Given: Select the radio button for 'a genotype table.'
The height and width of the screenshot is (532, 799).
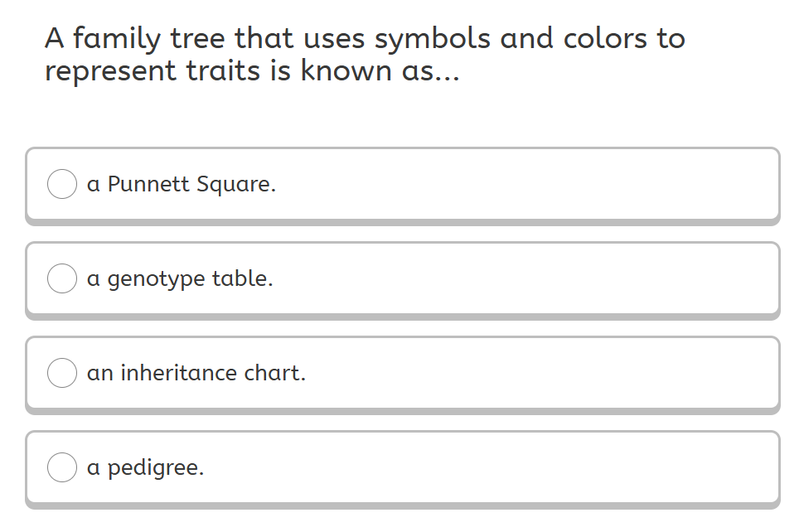Looking at the screenshot, I should coord(62,278).
